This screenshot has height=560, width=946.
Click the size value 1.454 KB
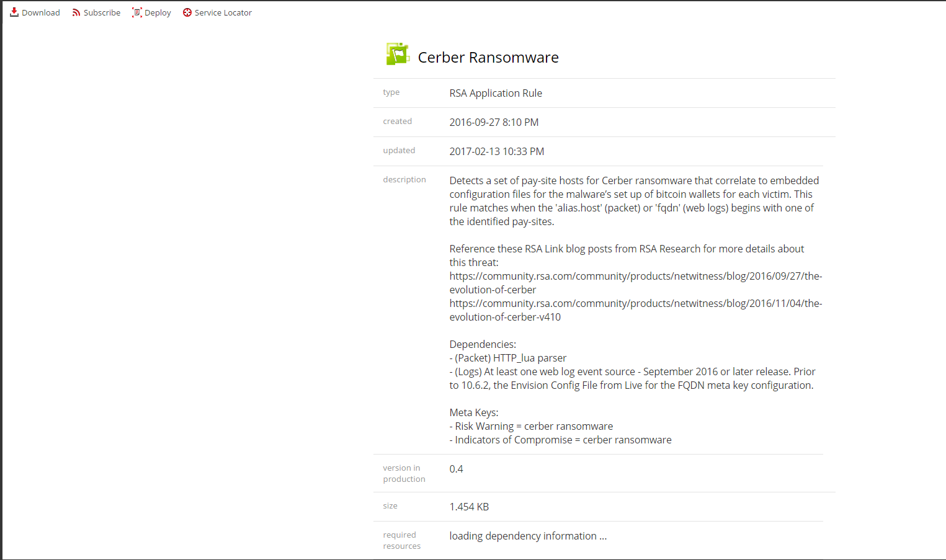[469, 507]
